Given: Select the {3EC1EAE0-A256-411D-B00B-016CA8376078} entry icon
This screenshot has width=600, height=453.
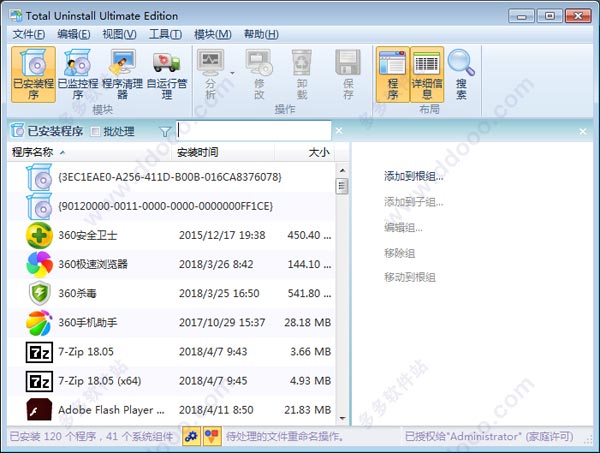Looking at the screenshot, I should pos(39,177).
